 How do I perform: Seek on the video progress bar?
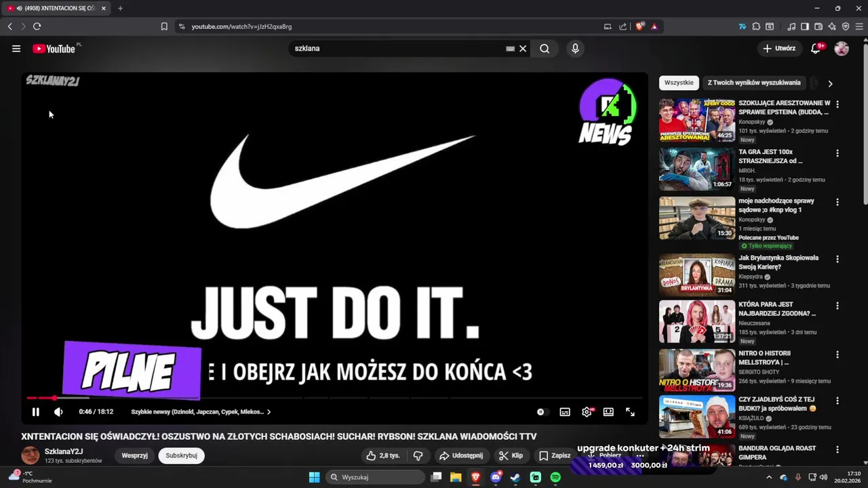[x=335, y=398]
